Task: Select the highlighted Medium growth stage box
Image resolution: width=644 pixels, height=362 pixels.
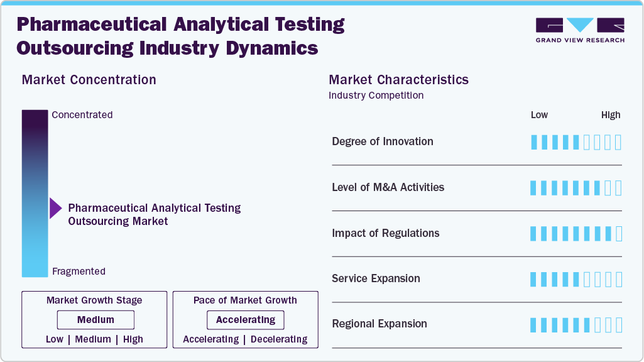Action: click(96, 320)
